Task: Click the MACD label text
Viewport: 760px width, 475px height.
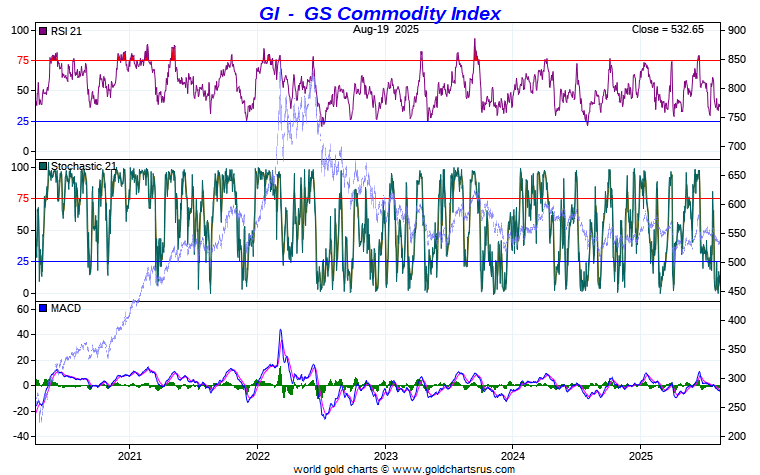Action: (66, 308)
